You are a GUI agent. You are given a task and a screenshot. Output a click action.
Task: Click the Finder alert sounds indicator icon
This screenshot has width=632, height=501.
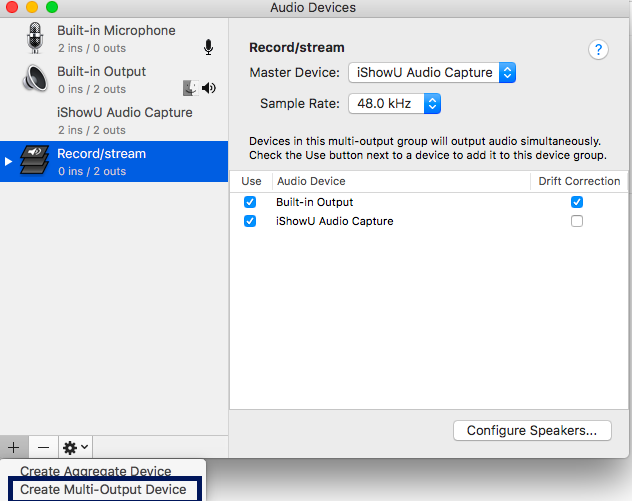click(x=190, y=88)
